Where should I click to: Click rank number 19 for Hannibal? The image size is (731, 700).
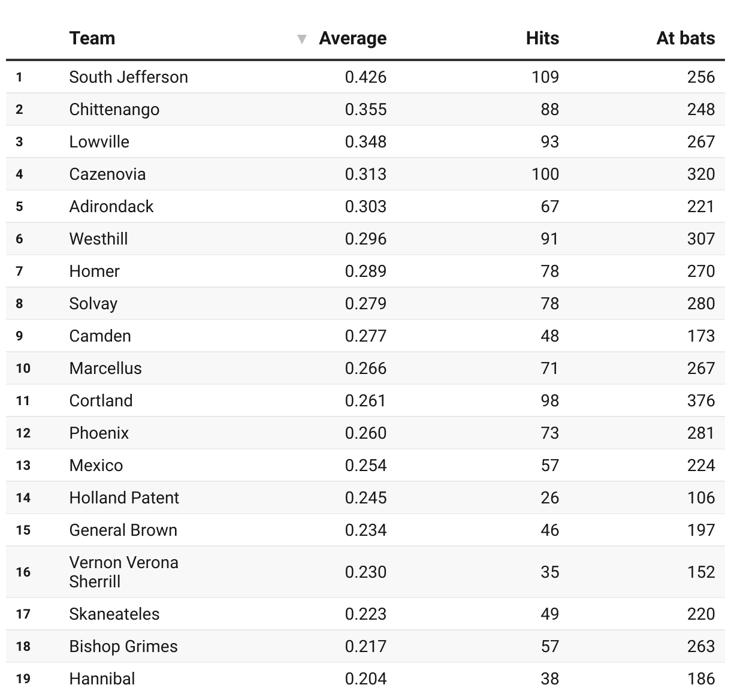(23, 679)
